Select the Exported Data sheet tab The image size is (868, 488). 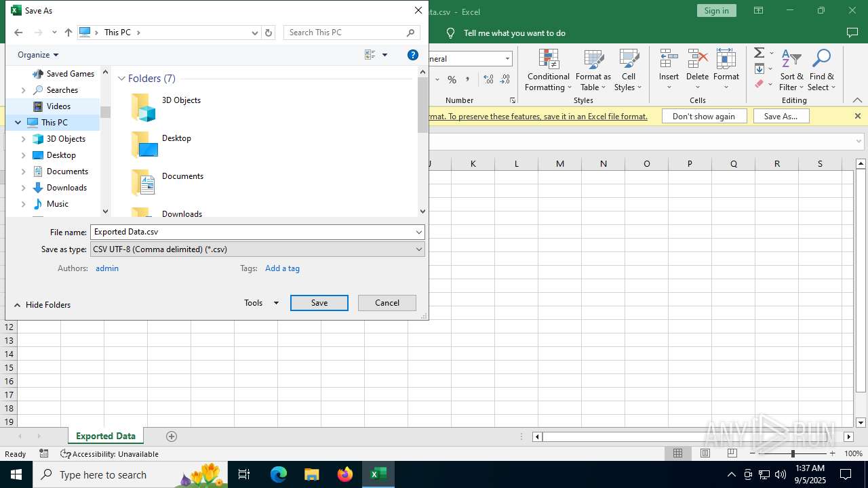106,436
